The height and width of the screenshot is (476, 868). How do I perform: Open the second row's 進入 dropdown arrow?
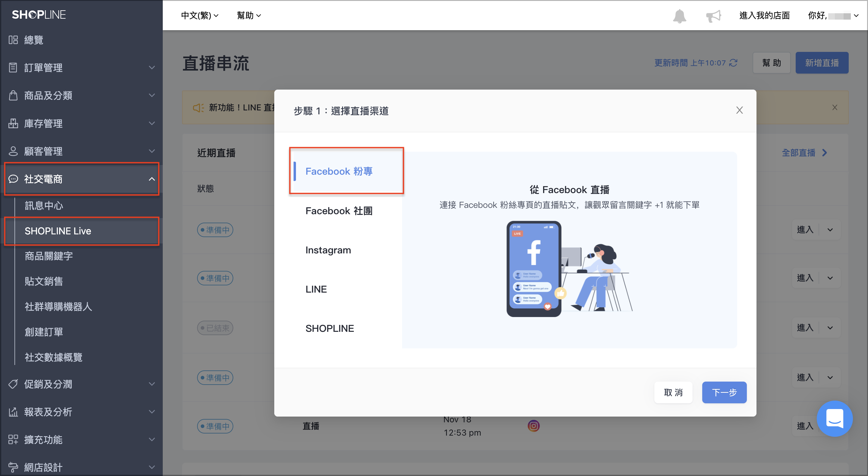click(830, 278)
